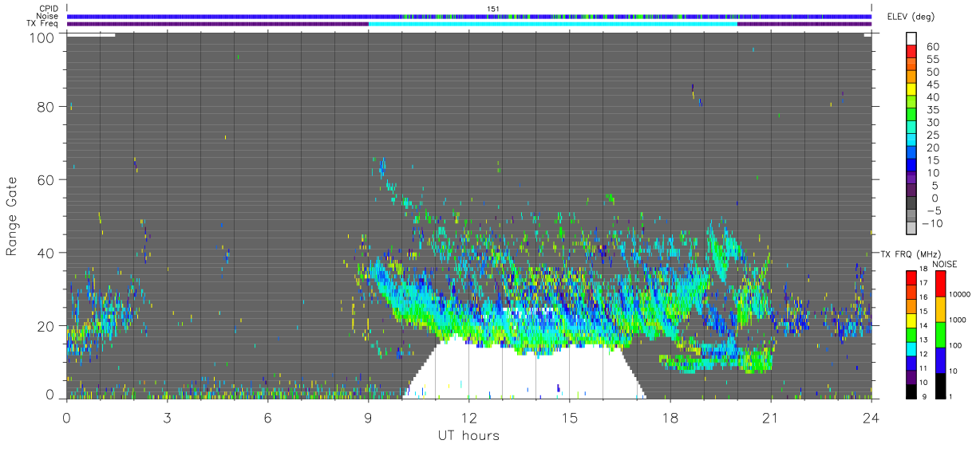Click the '10000' label on NOISE colorbar

pyautogui.click(x=961, y=294)
